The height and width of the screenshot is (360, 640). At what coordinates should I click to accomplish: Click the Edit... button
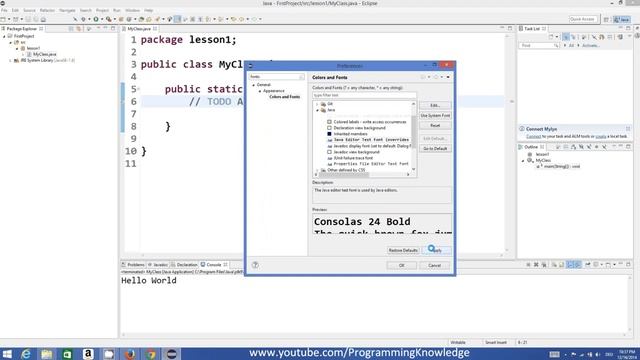(435, 105)
